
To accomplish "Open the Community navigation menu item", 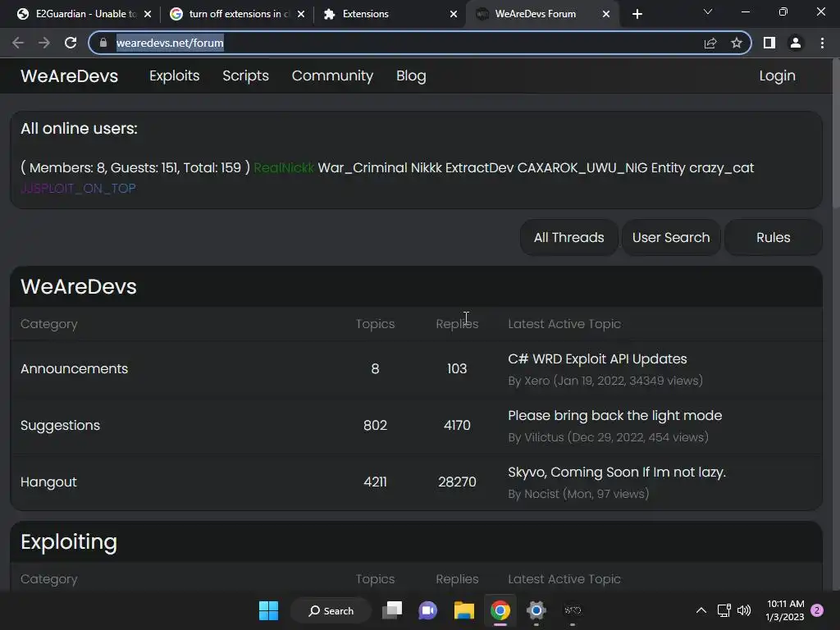I will (x=332, y=76).
